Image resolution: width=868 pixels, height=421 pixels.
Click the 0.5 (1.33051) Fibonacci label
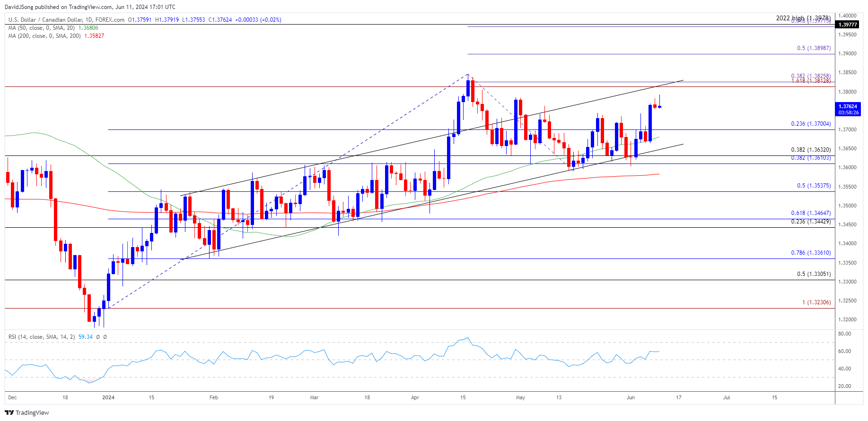(x=814, y=274)
